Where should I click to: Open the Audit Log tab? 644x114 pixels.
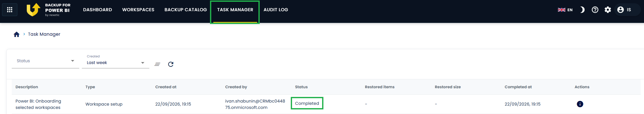pyautogui.click(x=276, y=10)
